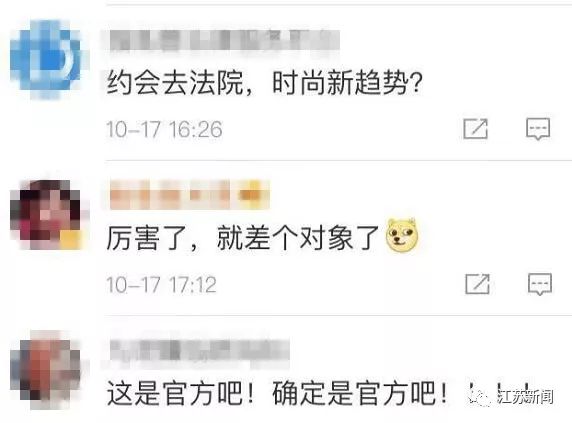The height and width of the screenshot is (423, 572).
Task: Tap the doge emoji in the second comment
Action: point(402,235)
